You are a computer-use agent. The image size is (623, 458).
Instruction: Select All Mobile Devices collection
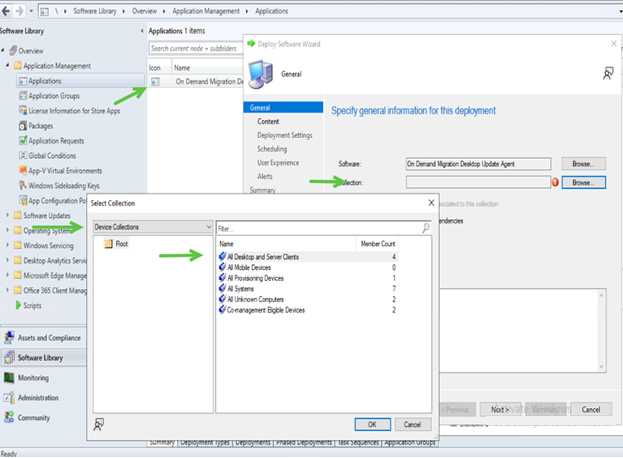tap(307, 267)
